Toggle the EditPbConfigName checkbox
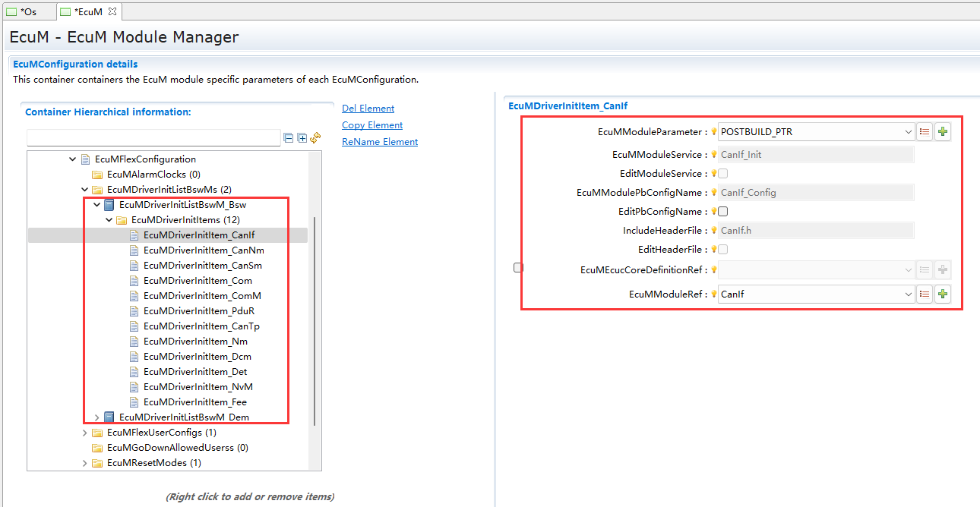 (x=723, y=212)
